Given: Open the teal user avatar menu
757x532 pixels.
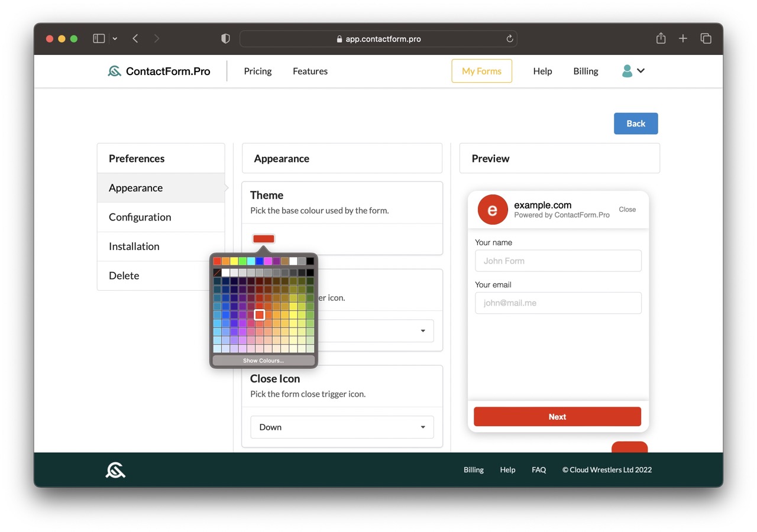Looking at the screenshot, I should tap(627, 71).
